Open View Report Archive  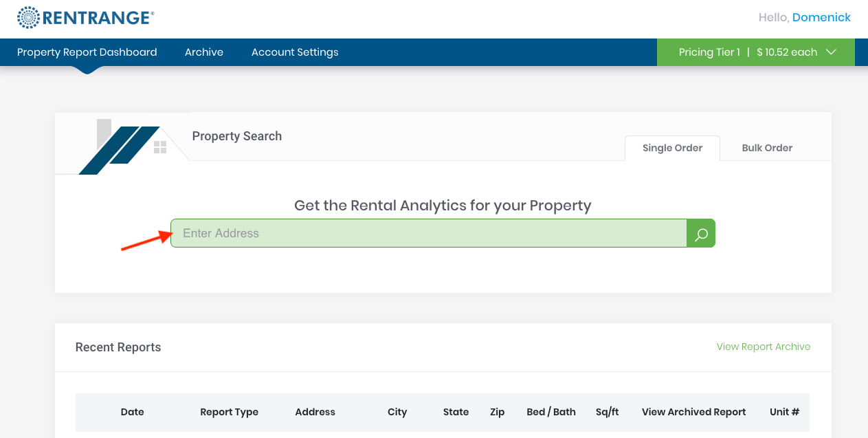(763, 347)
